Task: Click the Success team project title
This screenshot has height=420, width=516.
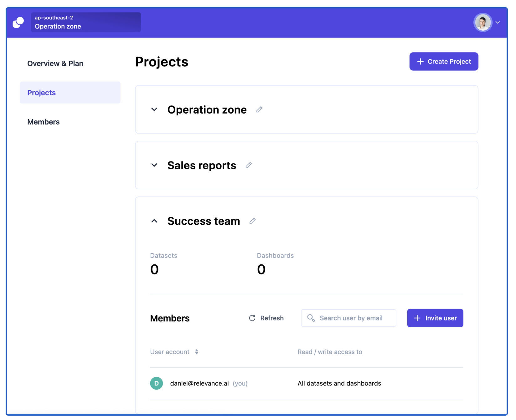Action: click(204, 221)
